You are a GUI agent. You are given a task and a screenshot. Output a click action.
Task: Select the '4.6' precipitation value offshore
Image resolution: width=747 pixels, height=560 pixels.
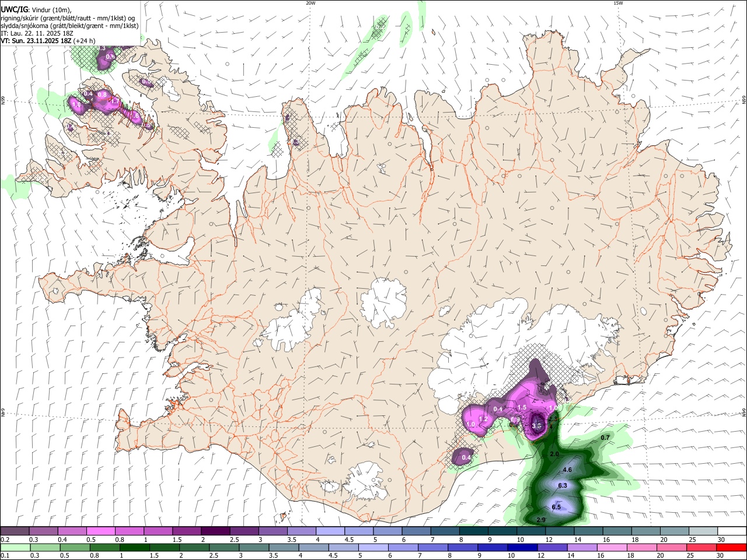(x=567, y=470)
